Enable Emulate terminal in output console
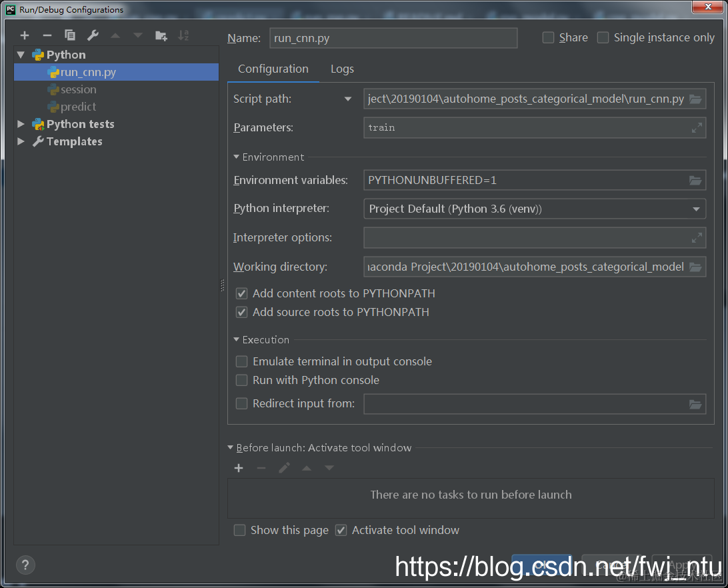Viewport: 728px width, 588px height. [241, 361]
